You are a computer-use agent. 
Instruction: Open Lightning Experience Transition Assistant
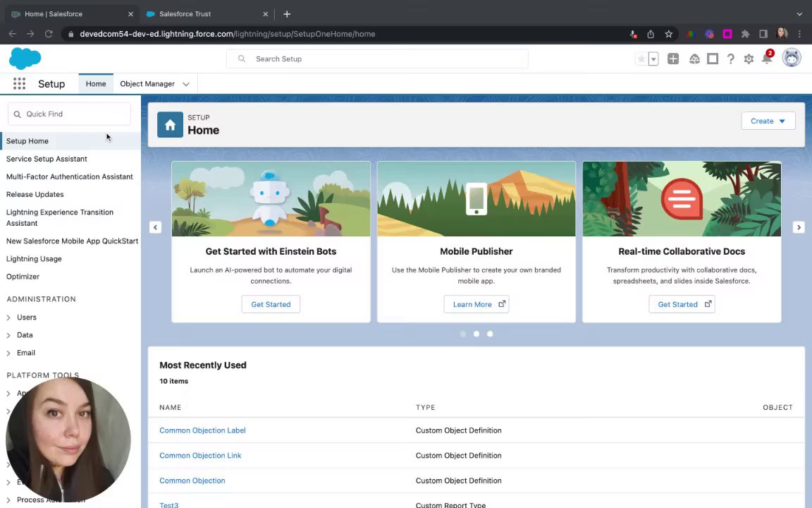(x=59, y=218)
